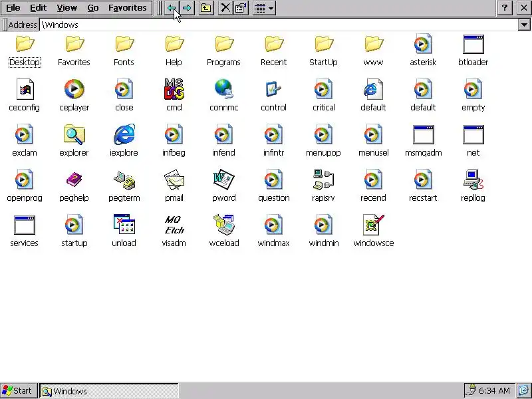Screen dimensions: 532x399
Task: Open the Programs folder
Action: tap(224, 44)
